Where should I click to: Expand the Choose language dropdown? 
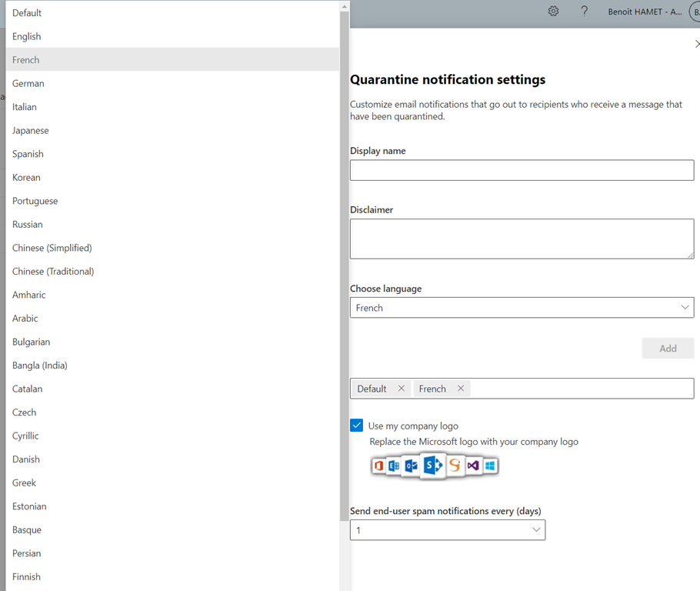point(522,308)
